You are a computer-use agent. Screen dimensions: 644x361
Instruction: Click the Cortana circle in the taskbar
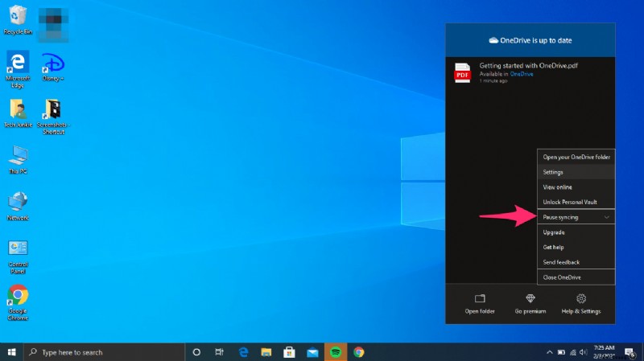point(196,352)
